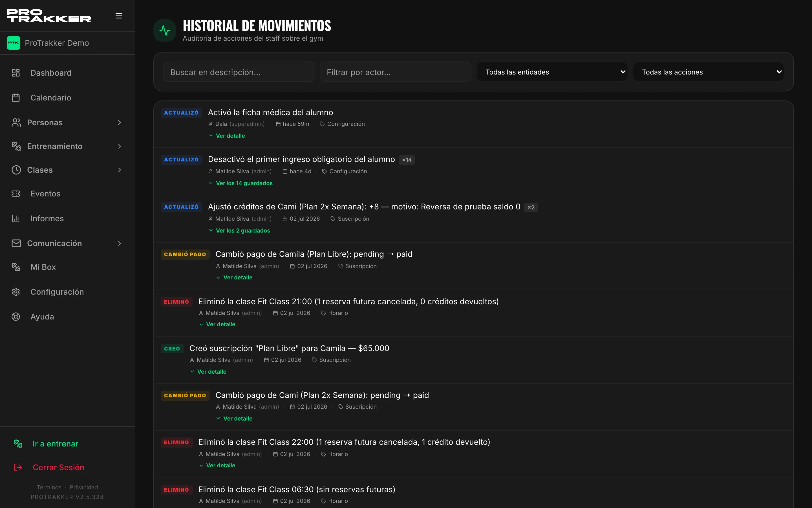Click the Comunicación envelope icon
The height and width of the screenshot is (508, 812).
16,243
